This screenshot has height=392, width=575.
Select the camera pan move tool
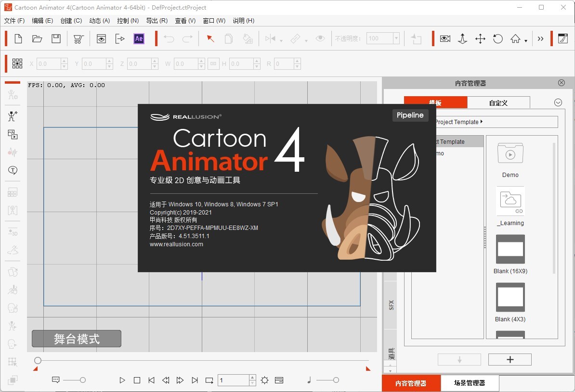coord(481,38)
